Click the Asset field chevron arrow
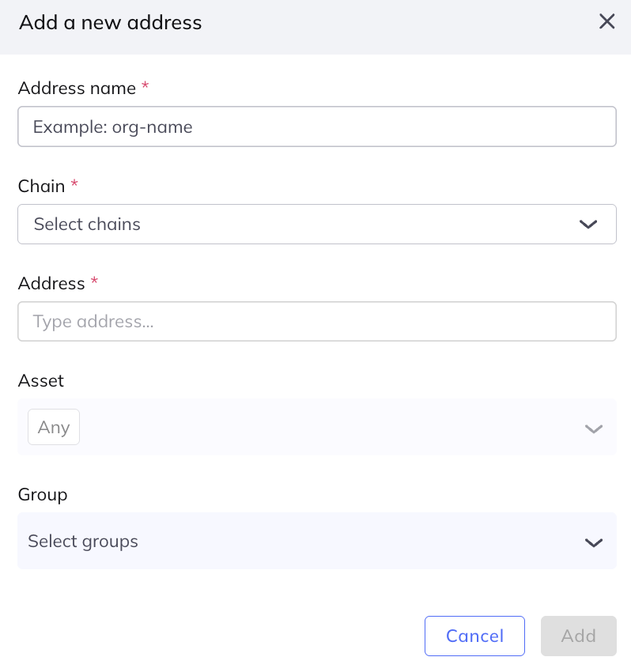This screenshot has height=672, width=631. click(x=593, y=428)
